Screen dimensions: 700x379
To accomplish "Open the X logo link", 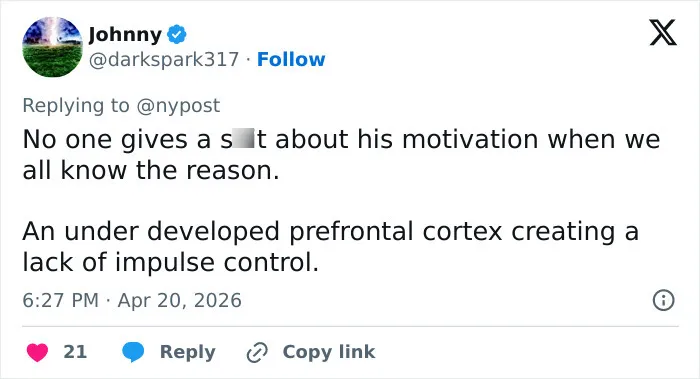I will click(x=663, y=33).
